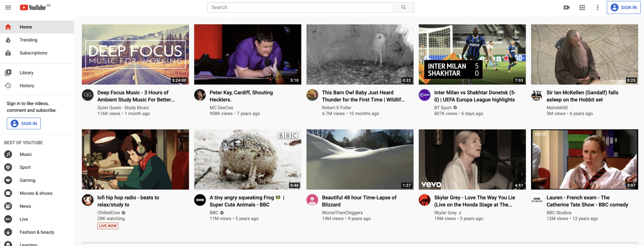Click the Gaming category icon
This screenshot has width=644, height=246.
8,180
